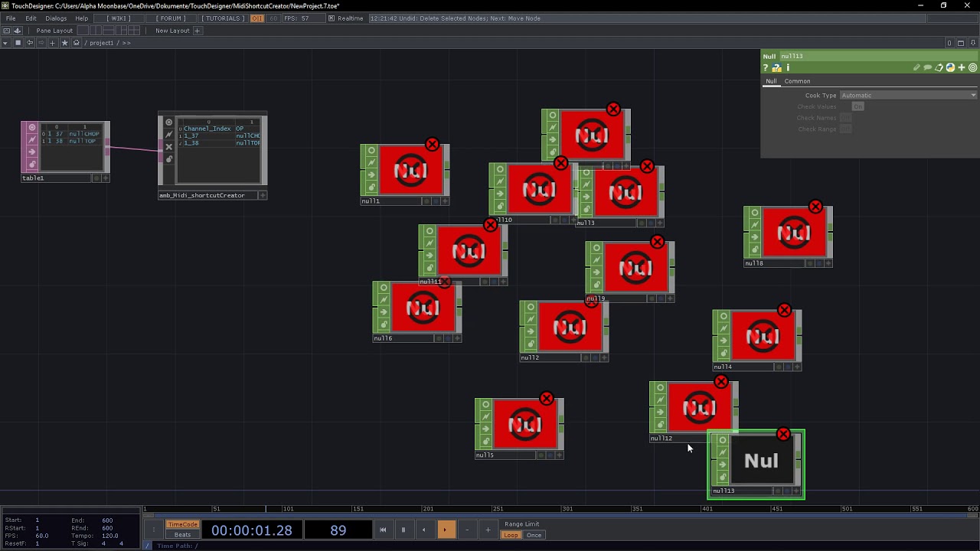This screenshot has height=551, width=980.
Task: Click the Python class icon in parameters
Action: pos(950,68)
